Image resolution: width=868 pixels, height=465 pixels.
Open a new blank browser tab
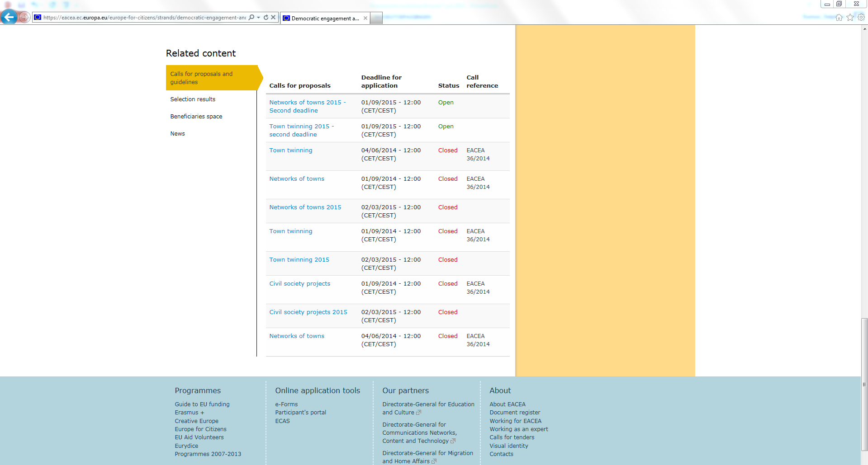pos(376,19)
